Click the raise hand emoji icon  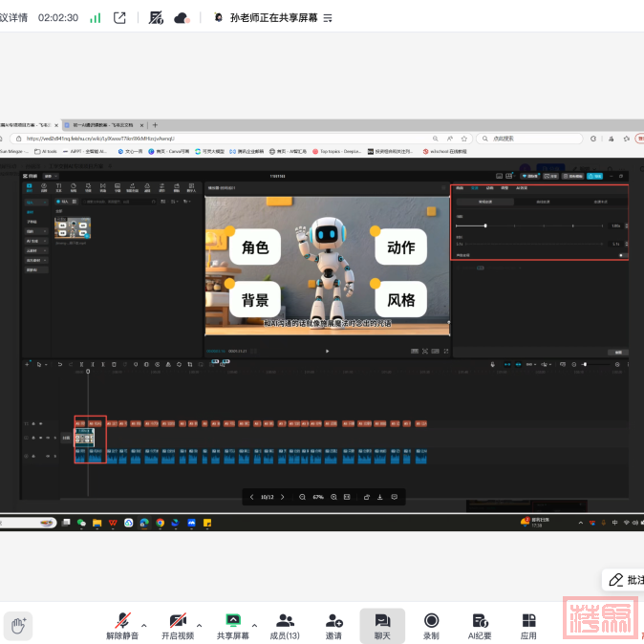click(17, 626)
